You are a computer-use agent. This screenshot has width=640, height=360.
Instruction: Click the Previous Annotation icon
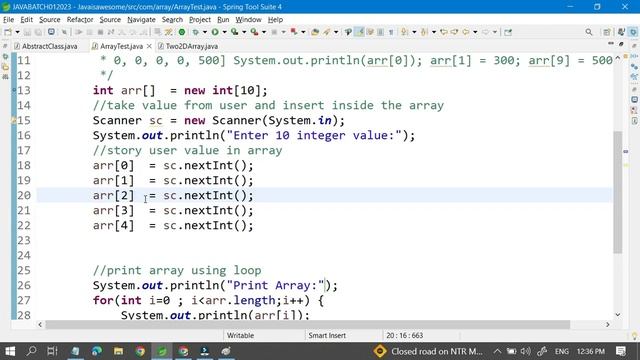[x=424, y=32]
